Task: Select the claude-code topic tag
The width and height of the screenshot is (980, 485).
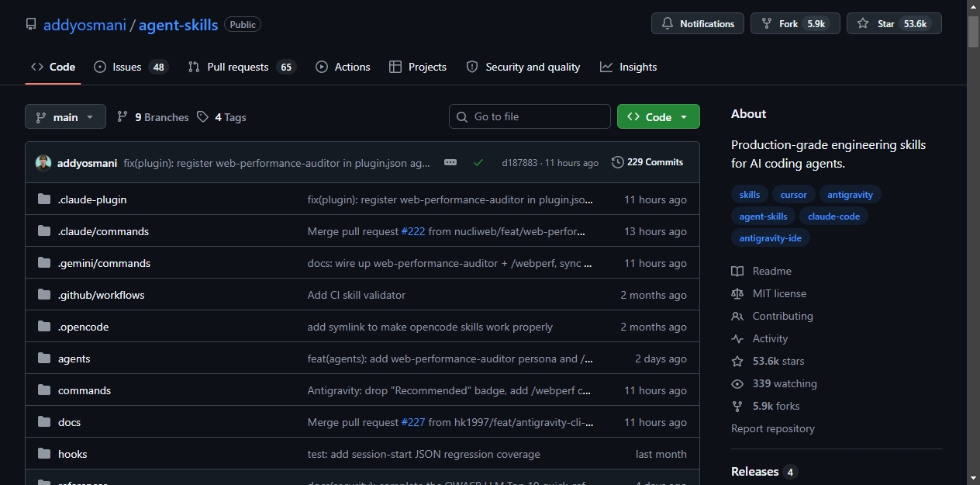Action: [x=833, y=217]
